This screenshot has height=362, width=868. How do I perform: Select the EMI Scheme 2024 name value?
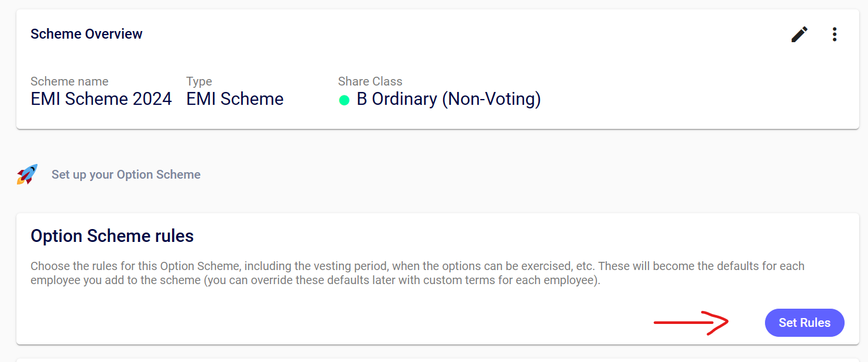coord(101,99)
